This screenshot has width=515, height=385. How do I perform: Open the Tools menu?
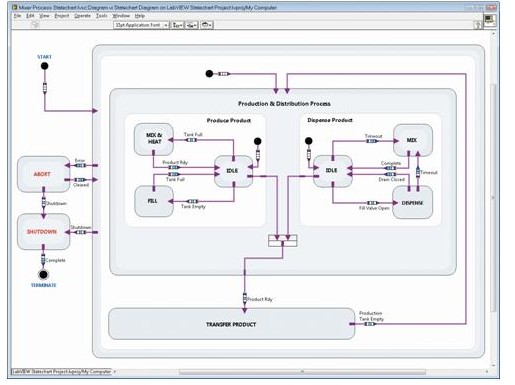point(102,16)
